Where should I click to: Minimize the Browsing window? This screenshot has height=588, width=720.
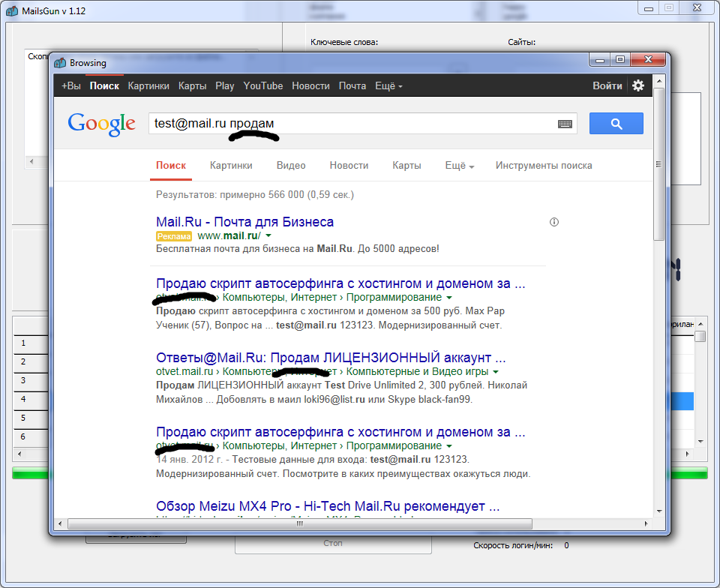tap(600, 59)
